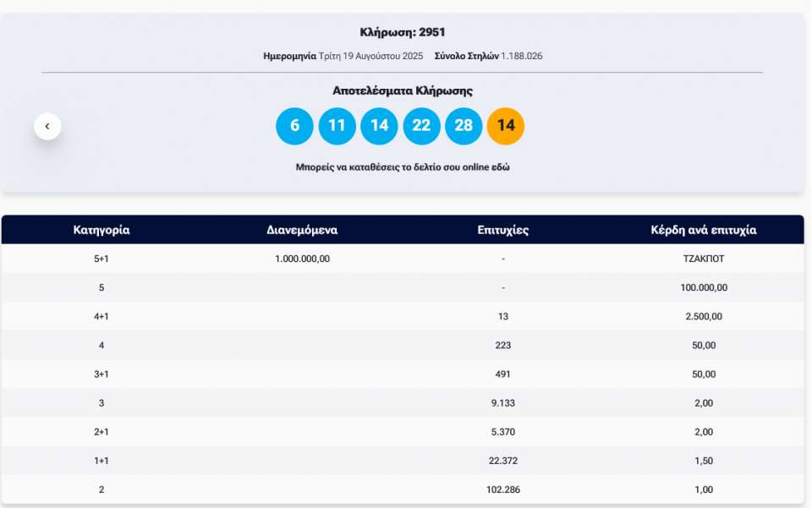The image size is (812, 508).
Task: Click the ΤΖΑΚΠΟΤ prize cell
Action: coord(703,259)
